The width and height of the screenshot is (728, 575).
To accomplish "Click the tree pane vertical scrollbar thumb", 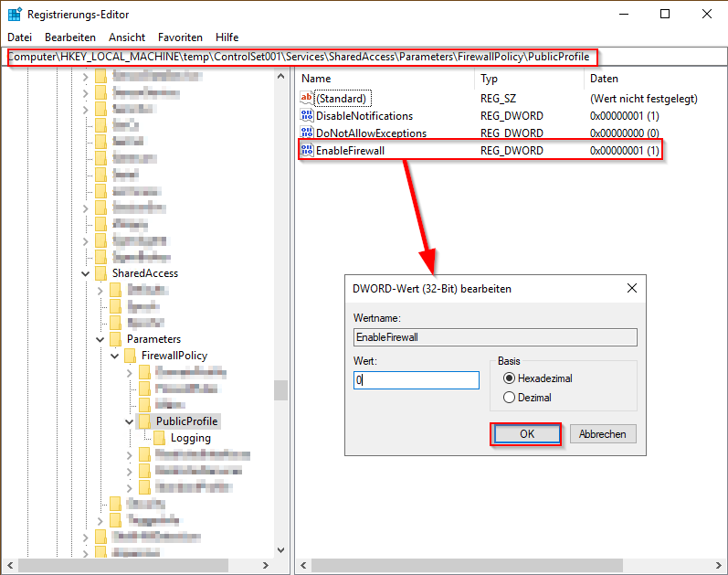I will [x=280, y=390].
